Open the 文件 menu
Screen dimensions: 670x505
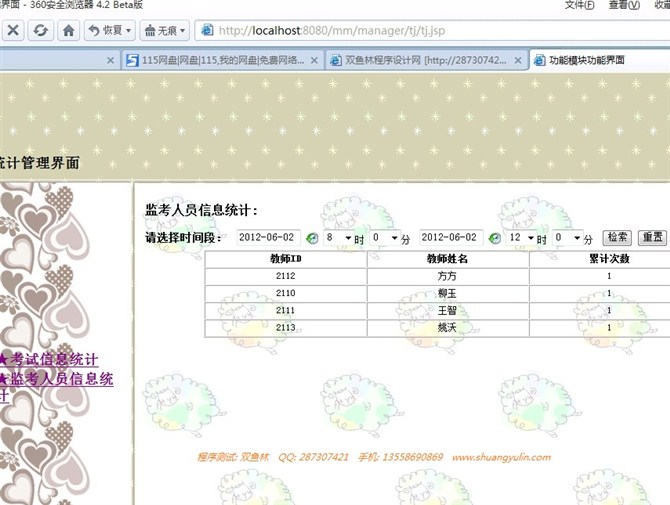point(578,5)
